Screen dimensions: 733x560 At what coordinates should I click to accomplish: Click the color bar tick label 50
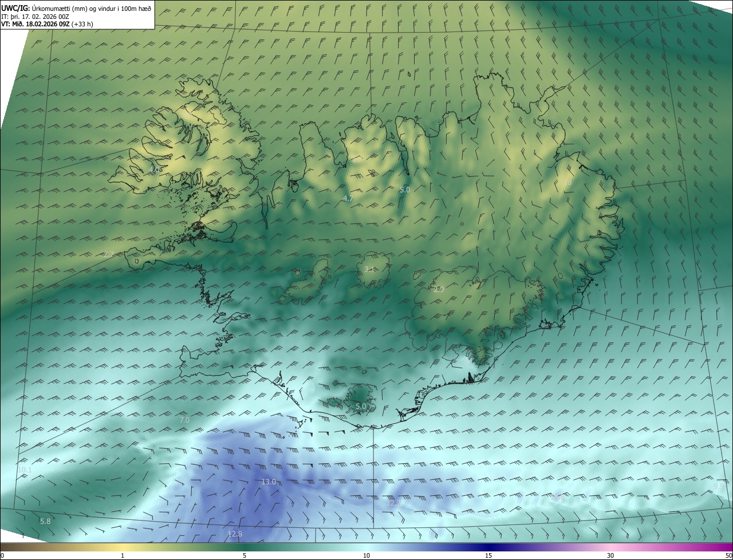(728, 555)
